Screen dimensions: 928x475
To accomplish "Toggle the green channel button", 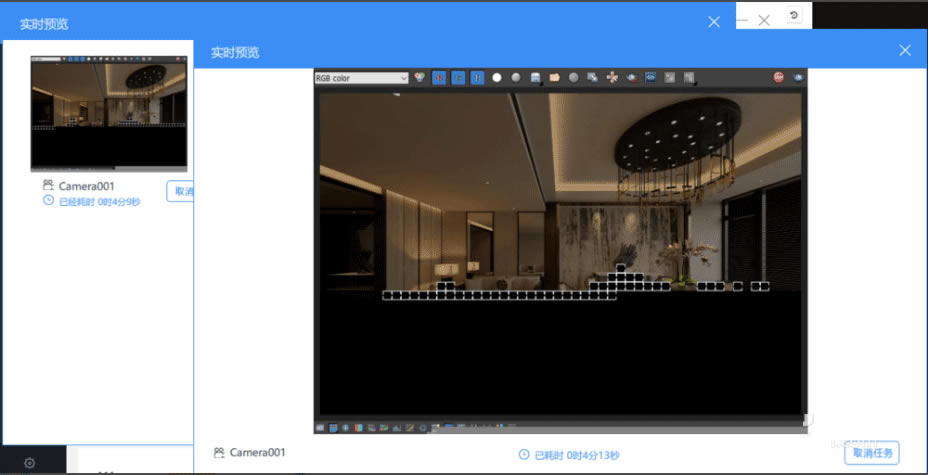I will (458, 77).
